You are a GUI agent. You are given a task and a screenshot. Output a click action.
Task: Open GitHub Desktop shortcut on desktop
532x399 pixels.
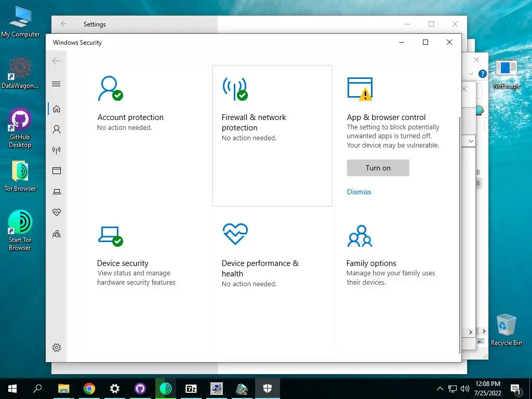coord(20,128)
